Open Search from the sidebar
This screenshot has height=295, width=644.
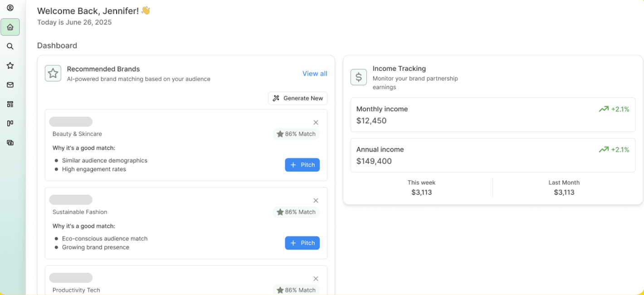tap(10, 46)
